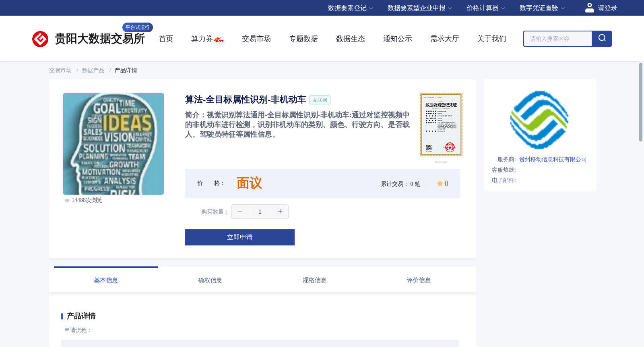Screen dimensions: 644x347
Task: Click the 14488次浏览 text
Action: (87, 200)
